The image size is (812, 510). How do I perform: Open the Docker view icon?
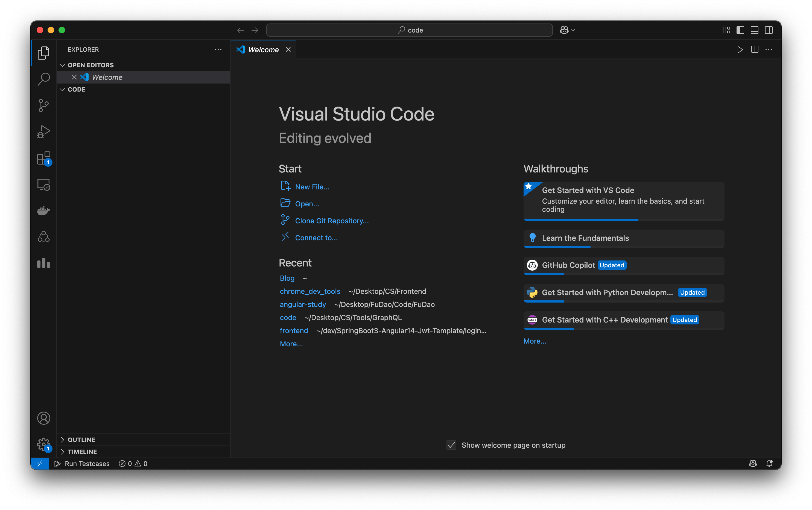pyautogui.click(x=43, y=211)
